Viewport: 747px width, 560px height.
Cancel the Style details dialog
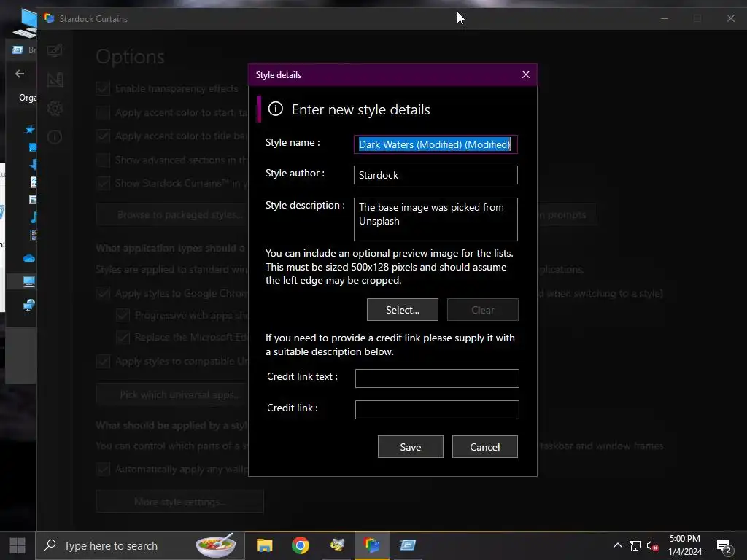tap(485, 447)
